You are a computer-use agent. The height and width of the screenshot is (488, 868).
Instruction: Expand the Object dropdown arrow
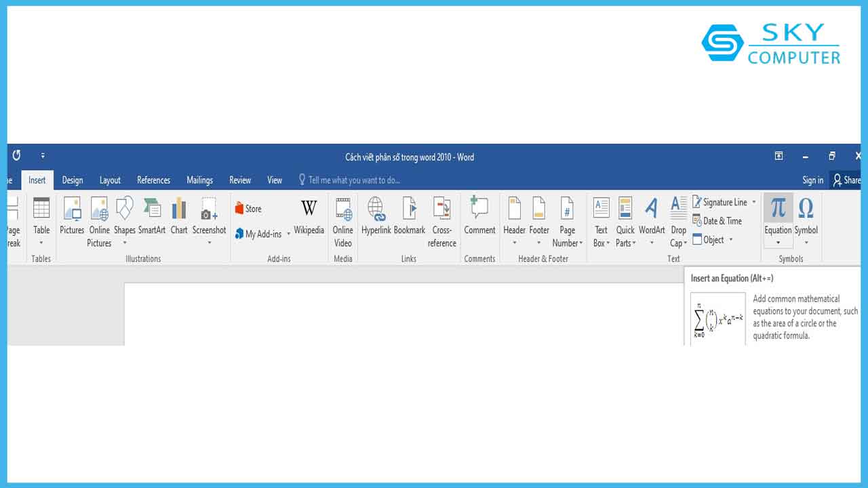pyautogui.click(x=730, y=240)
